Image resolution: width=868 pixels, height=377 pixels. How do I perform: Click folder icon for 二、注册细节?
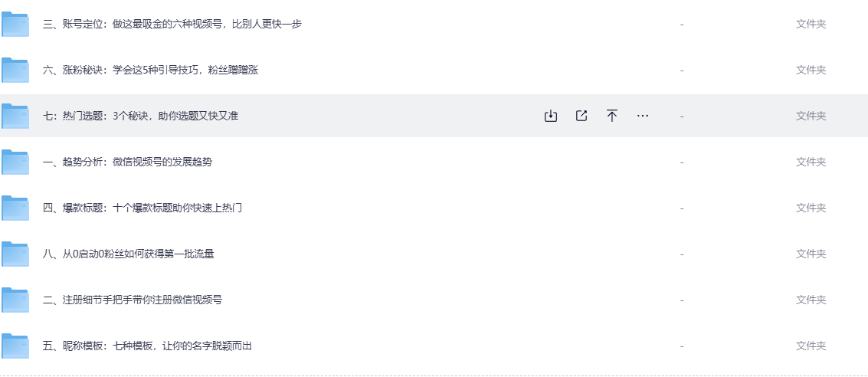[x=15, y=300]
